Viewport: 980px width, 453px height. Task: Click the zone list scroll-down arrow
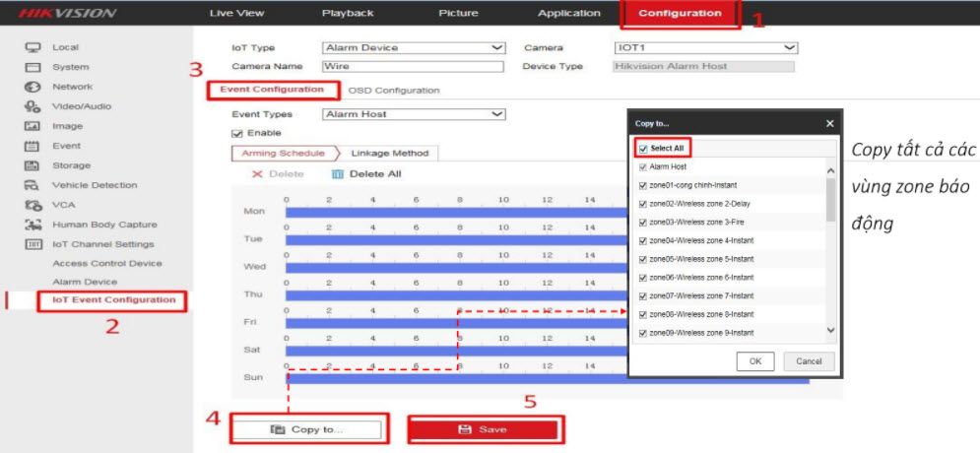(830, 331)
